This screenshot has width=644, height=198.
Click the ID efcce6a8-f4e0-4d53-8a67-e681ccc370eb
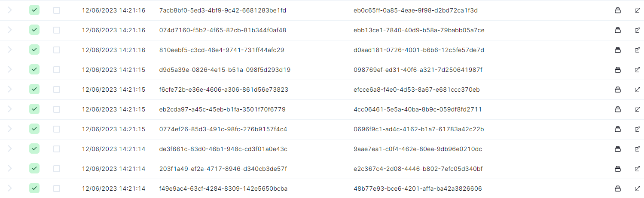pos(416,90)
